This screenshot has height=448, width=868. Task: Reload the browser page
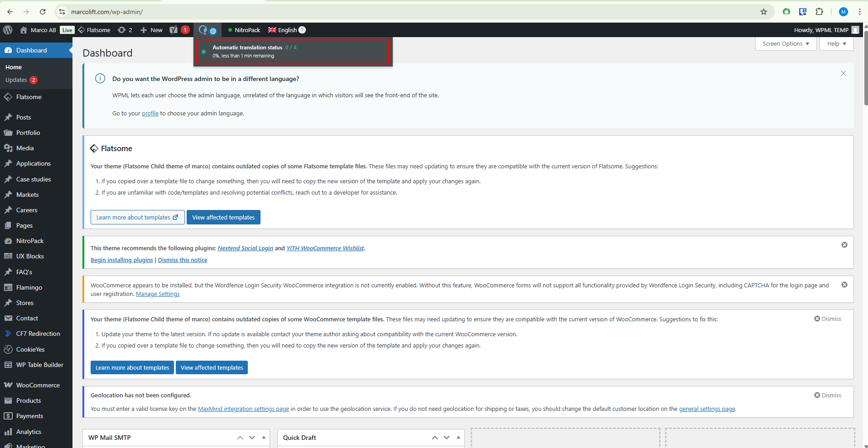tap(43, 12)
